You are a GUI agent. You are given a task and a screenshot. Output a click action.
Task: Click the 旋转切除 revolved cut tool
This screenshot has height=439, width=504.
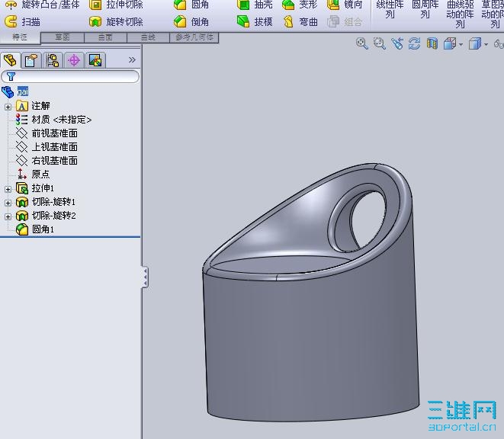[116, 22]
